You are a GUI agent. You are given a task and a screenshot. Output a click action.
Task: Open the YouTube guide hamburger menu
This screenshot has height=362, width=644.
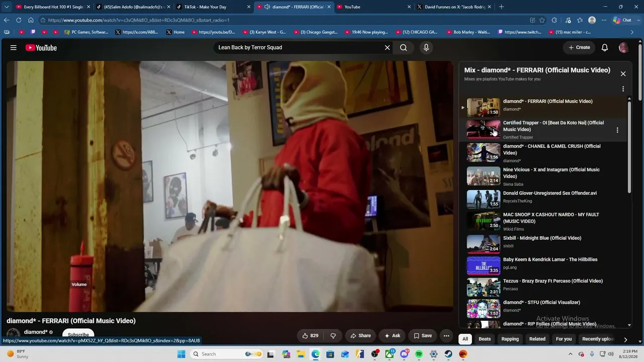pyautogui.click(x=14, y=48)
